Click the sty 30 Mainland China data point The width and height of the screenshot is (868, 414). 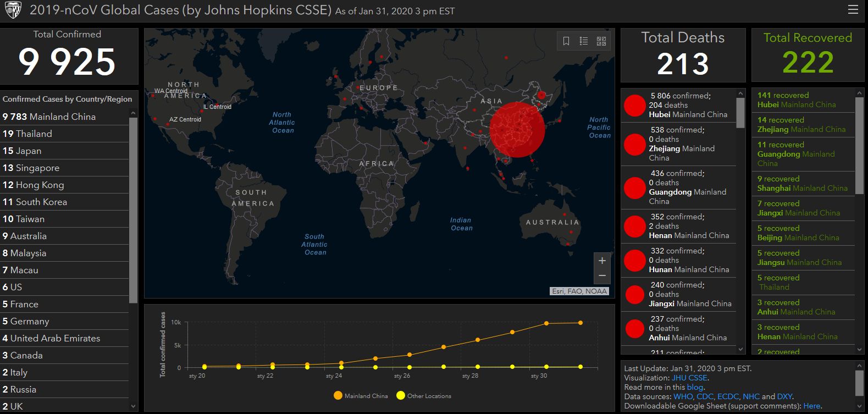pos(546,323)
